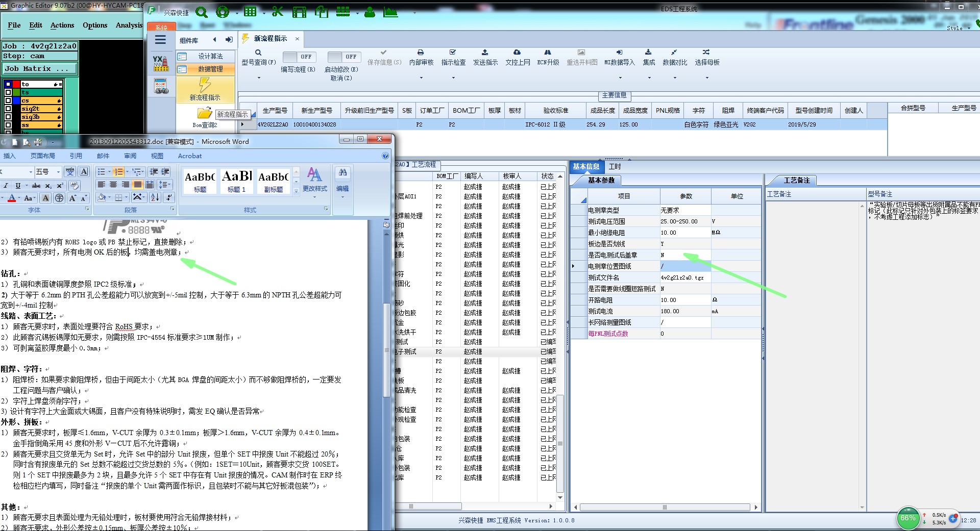Click the blue color swatch of 'cs' layer
This screenshot has height=531, width=980.
pos(17,100)
